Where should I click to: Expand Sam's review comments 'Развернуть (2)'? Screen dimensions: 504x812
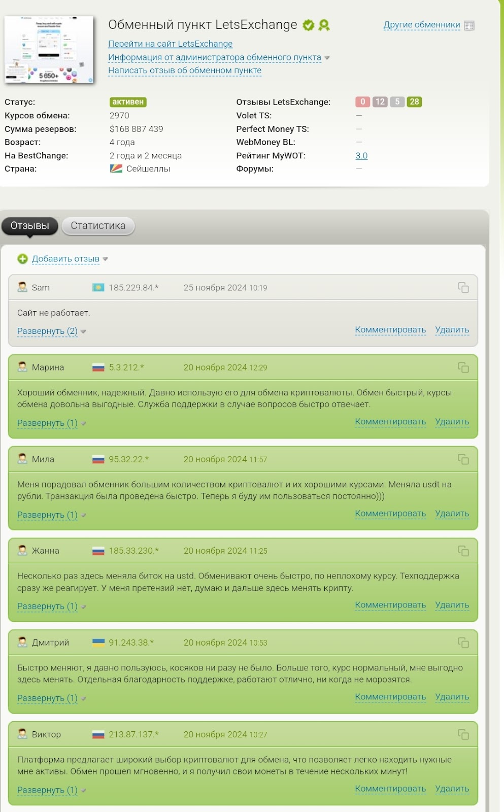47,331
